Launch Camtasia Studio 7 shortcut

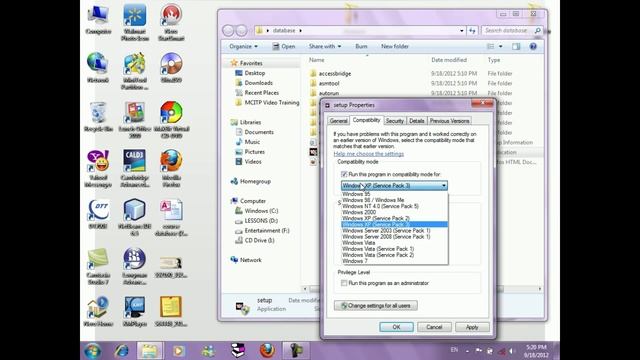[x=98, y=266]
